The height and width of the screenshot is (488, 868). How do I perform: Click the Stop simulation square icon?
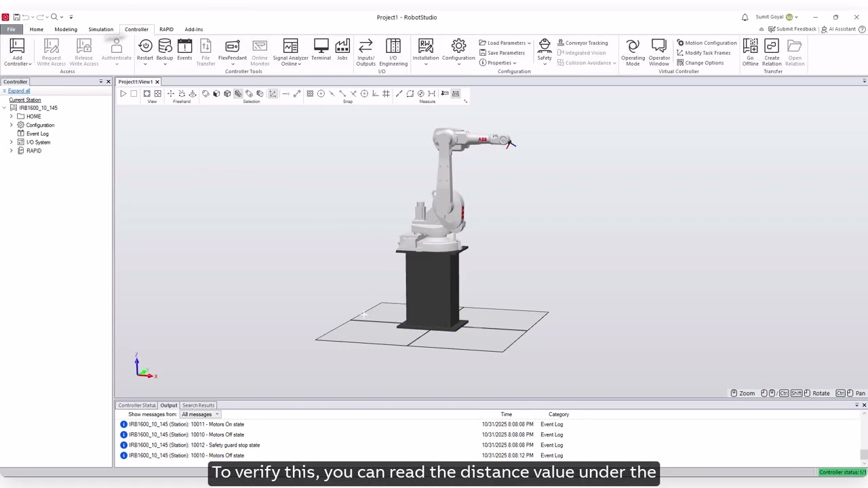click(x=134, y=94)
